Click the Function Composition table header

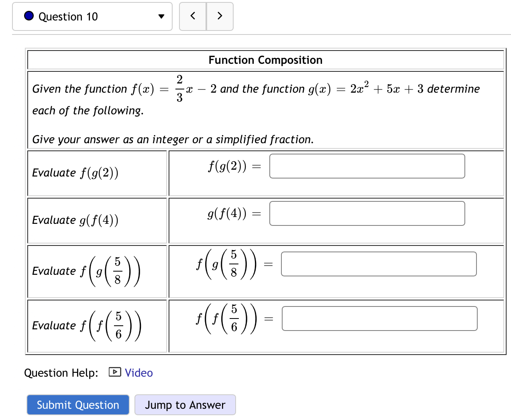click(x=265, y=60)
